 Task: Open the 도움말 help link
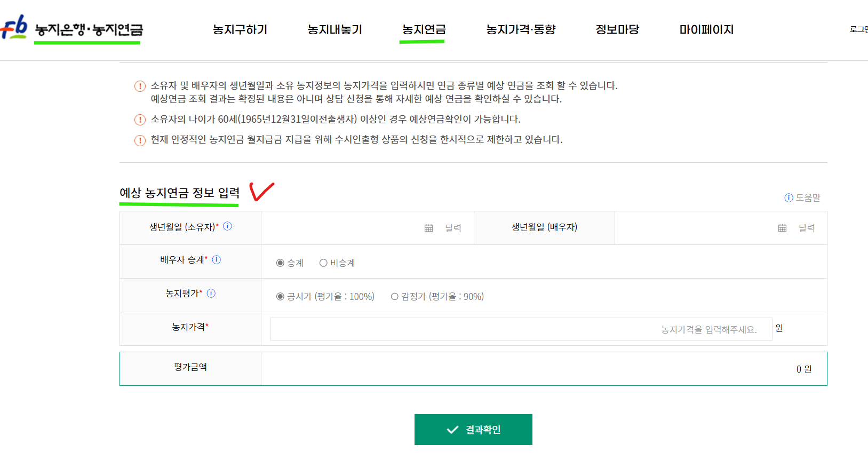(x=802, y=197)
